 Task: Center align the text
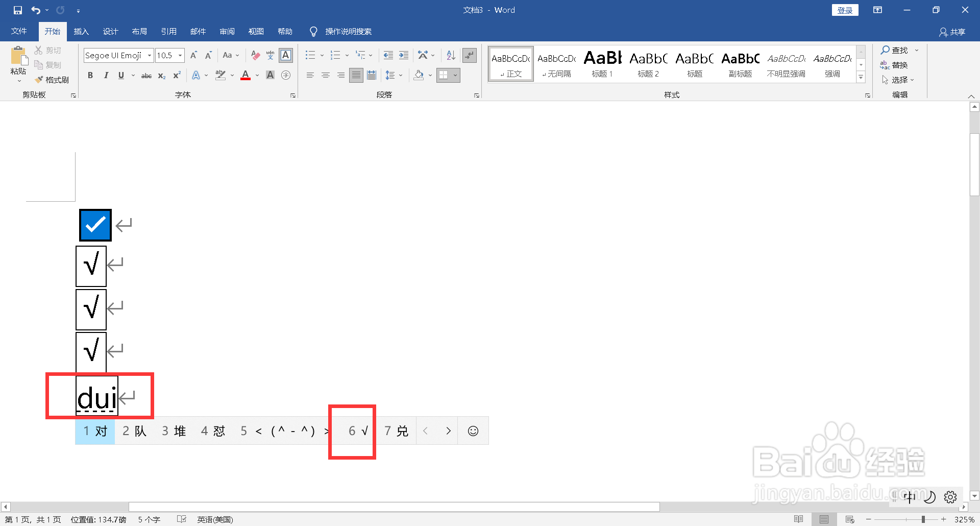pyautogui.click(x=325, y=75)
